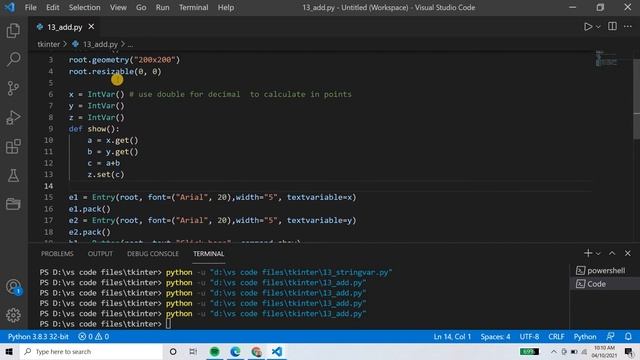Create a new terminal with plus icon
Screen dimensions: 640x360
(588, 253)
